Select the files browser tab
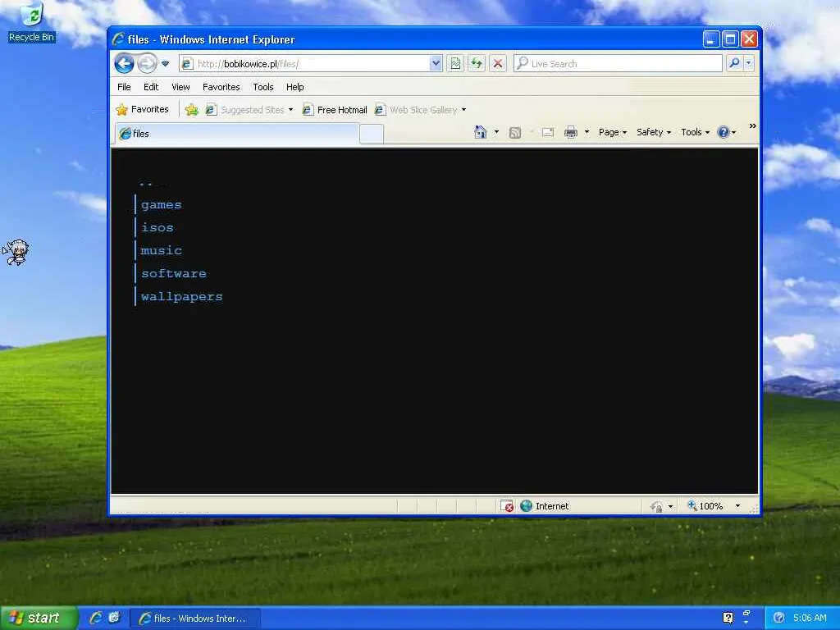The width and height of the screenshot is (840, 630). pyautogui.click(x=236, y=134)
